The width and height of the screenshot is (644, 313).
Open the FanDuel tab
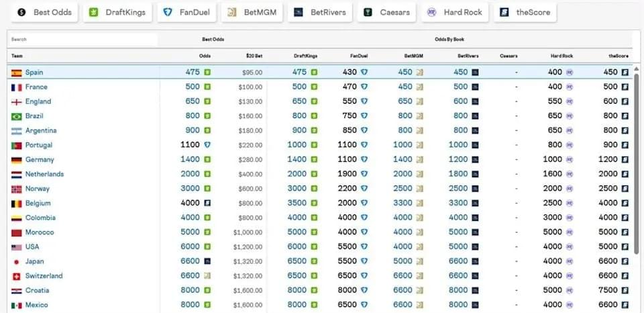186,12
